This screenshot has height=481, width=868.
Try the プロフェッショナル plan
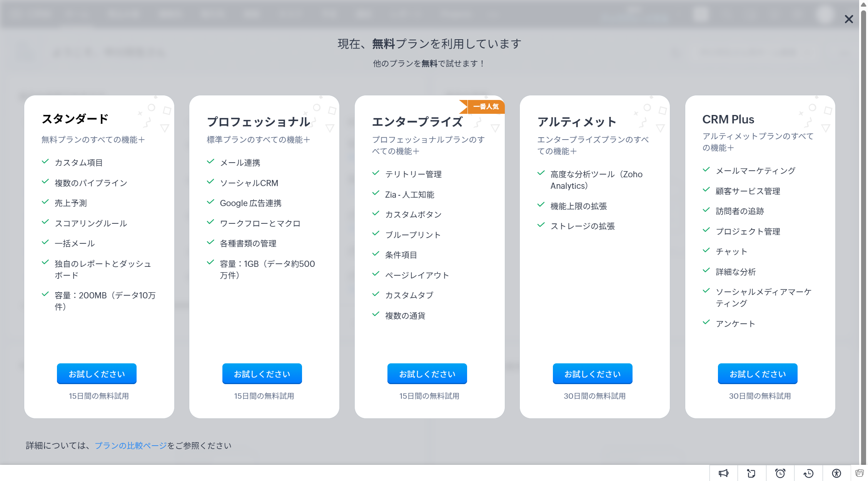click(x=262, y=374)
